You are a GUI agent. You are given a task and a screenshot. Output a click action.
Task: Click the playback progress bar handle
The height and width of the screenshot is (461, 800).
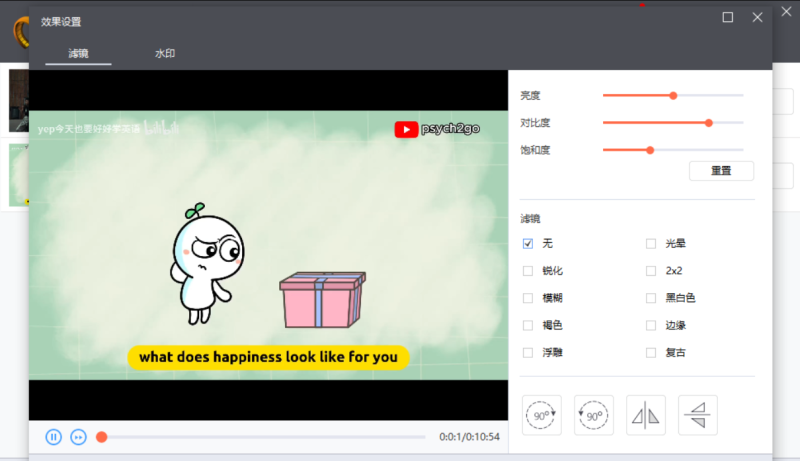point(102,437)
